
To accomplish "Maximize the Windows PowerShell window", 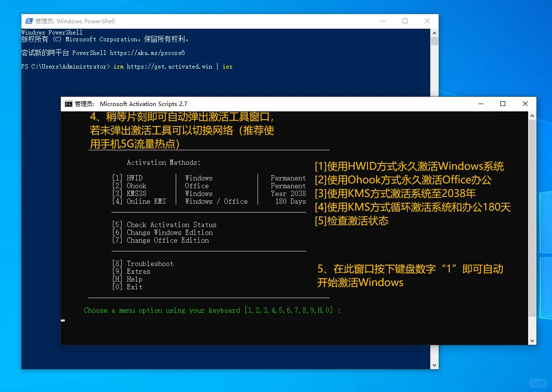I will pos(405,21).
